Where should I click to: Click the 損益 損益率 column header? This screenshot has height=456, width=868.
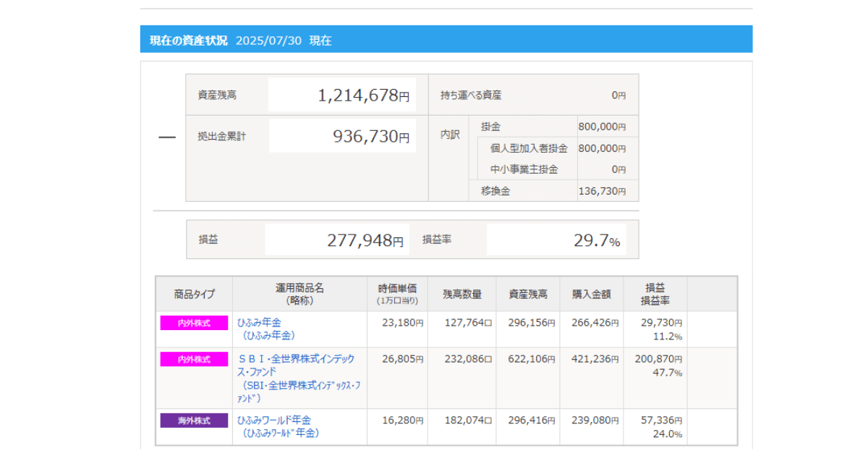pos(655,294)
